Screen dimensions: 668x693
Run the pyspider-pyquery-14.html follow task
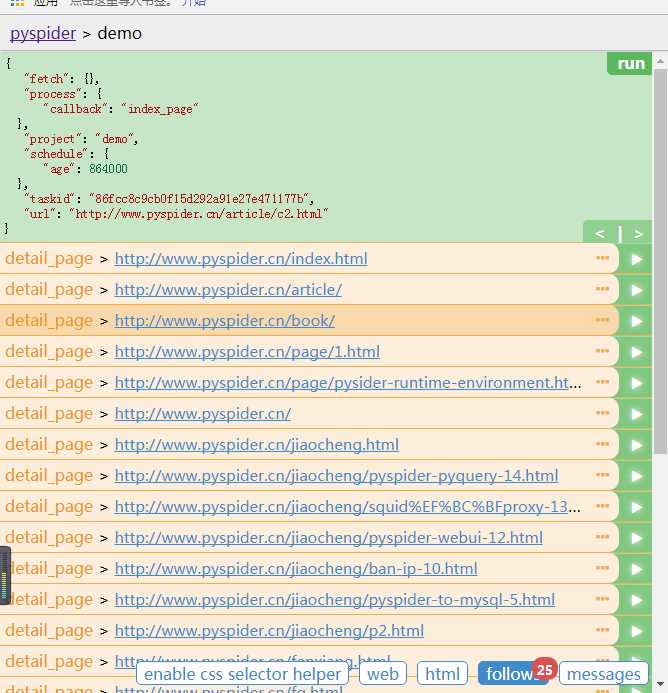[x=636, y=476]
